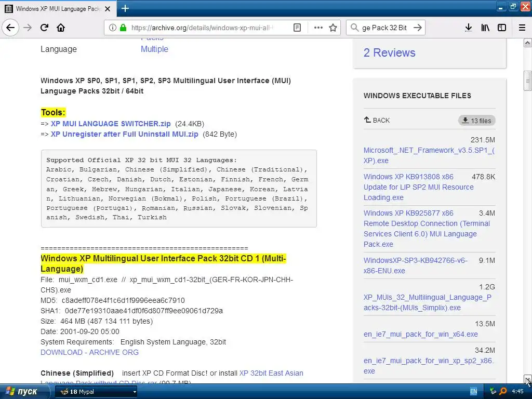Open Windows XP KB913808 x86 update link
532x399 pixels.
(418, 187)
